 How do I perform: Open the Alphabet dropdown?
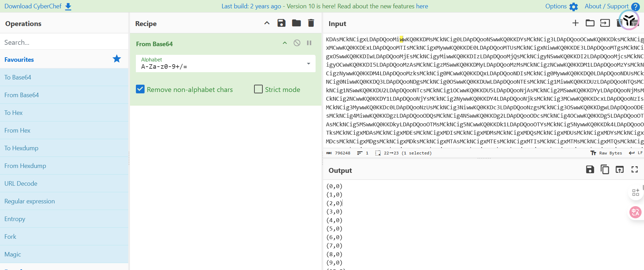(x=308, y=64)
